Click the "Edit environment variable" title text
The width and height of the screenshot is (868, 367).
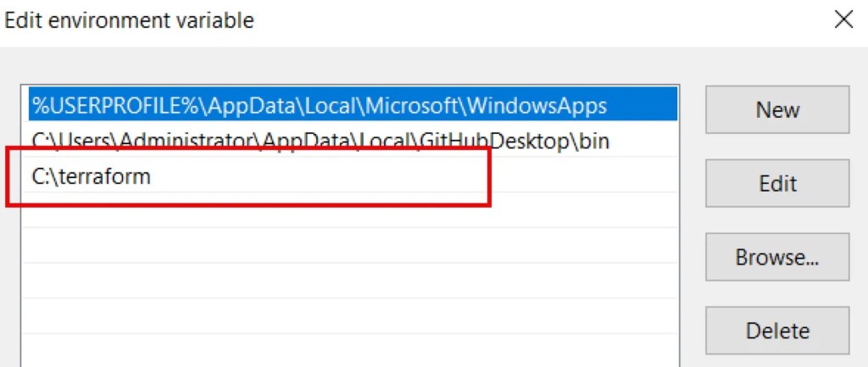pyautogui.click(x=130, y=20)
